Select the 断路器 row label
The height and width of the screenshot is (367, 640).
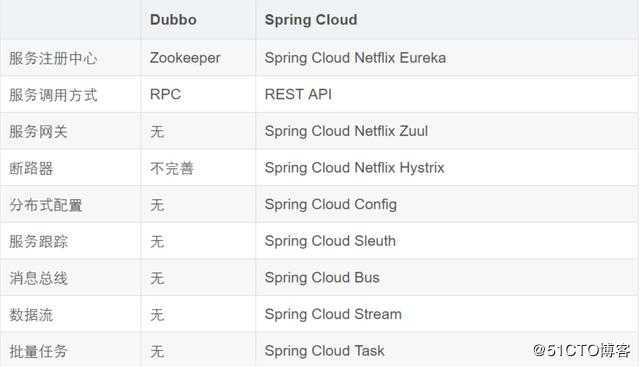coord(31,168)
